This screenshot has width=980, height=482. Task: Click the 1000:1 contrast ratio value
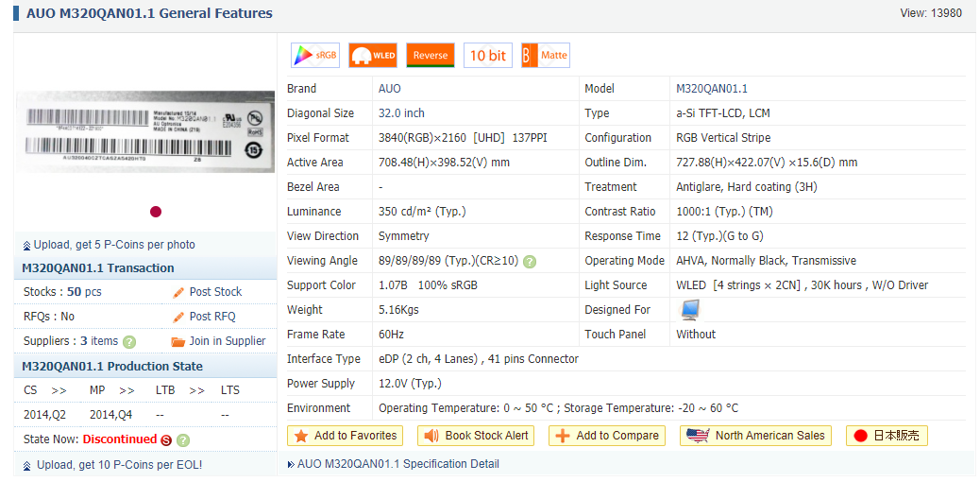click(x=724, y=212)
